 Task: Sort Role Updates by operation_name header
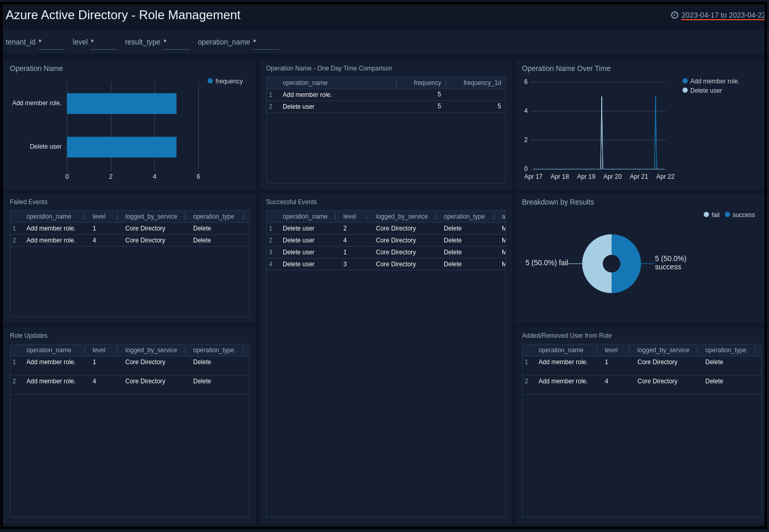[x=49, y=350]
